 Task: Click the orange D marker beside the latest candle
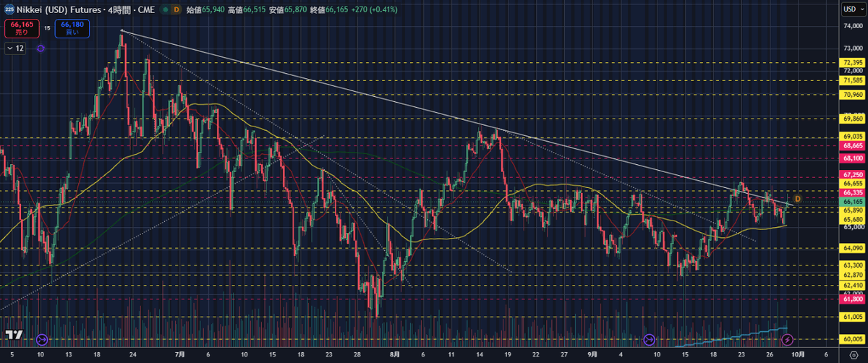click(x=797, y=198)
